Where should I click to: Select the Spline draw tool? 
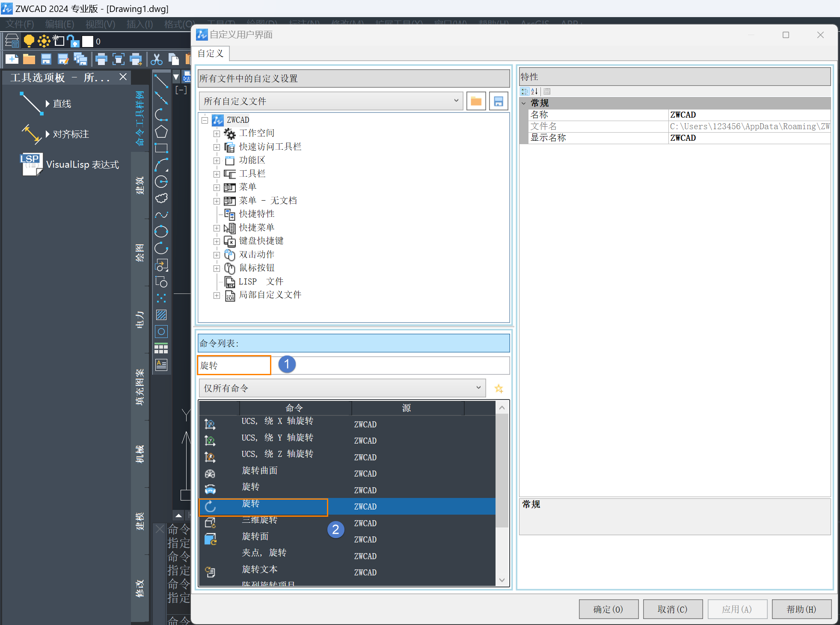161,215
